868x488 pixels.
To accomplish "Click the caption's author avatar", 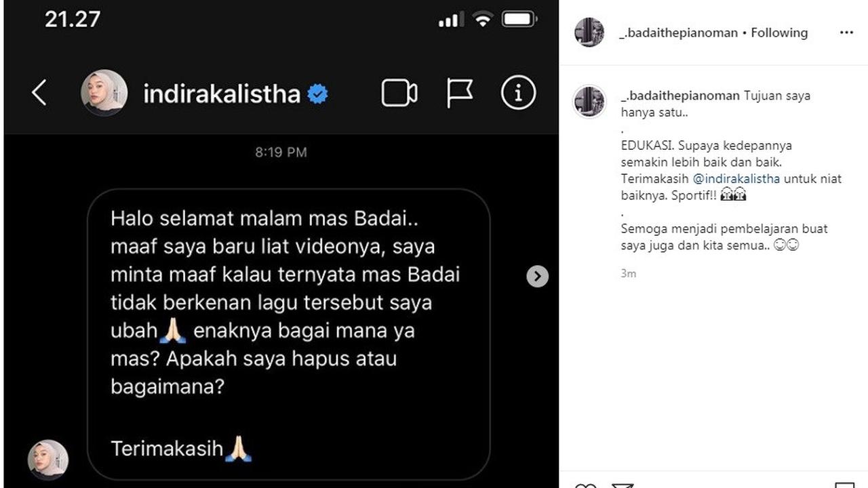I will (589, 102).
